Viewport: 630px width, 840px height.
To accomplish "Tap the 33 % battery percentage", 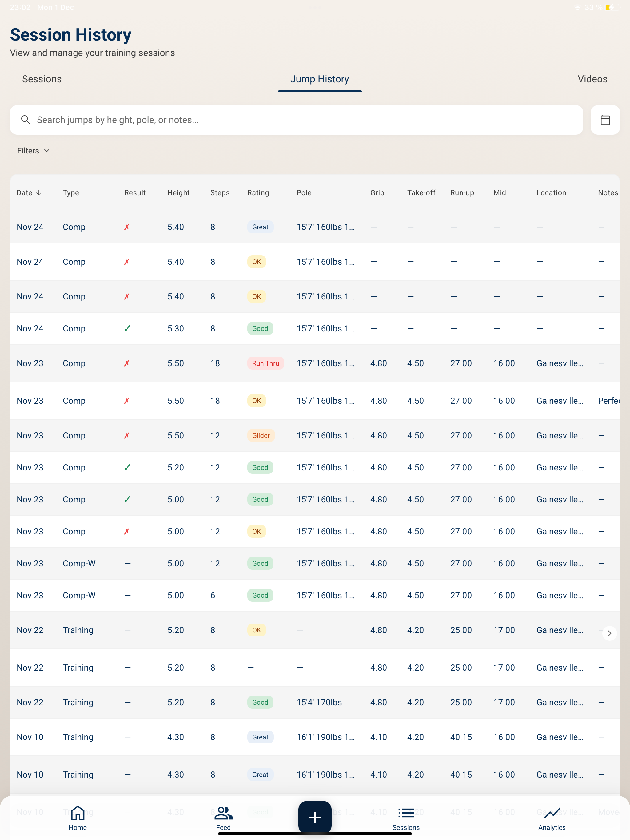I will pos(593,7).
